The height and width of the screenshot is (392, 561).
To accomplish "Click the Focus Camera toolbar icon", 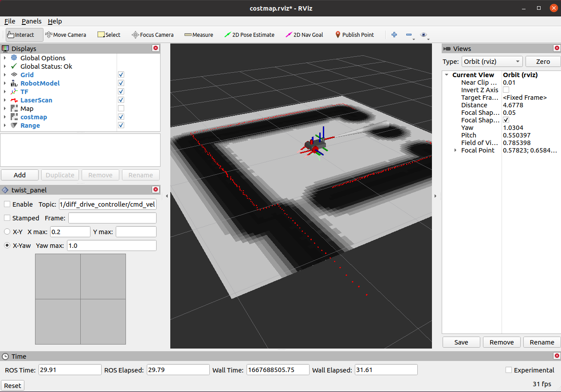I will 153,35.
